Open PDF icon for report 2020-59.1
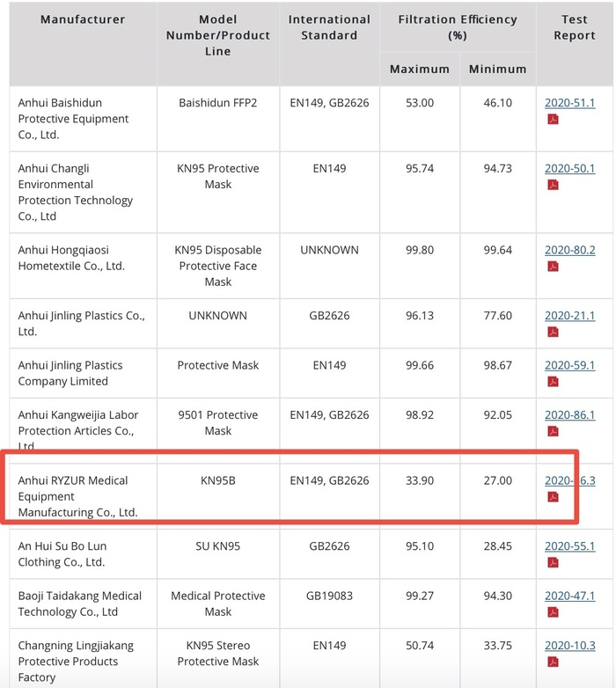616x688 pixels. [x=553, y=382]
